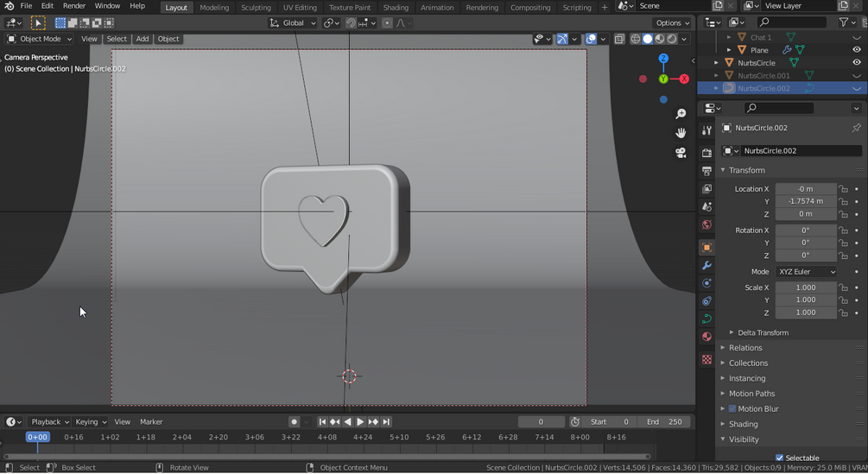This screenshot has width=868, height=474.
Task: Open the Global transform orientation dropdown
Action: pyautogui.click(x=292, y=23)
